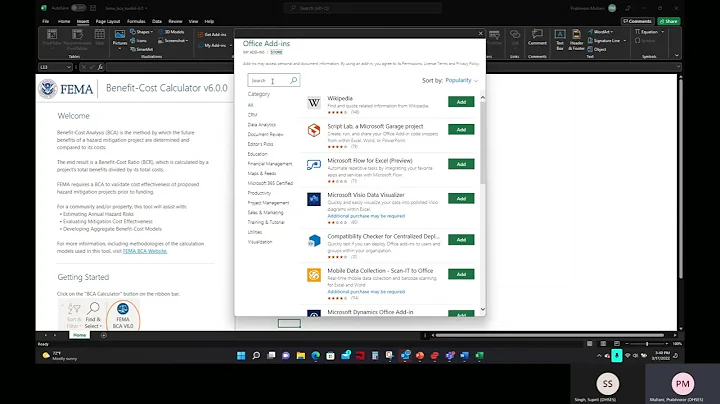Insert a SmartArt graphic
This screenshot has width=720, height=404.
point(141,49)
